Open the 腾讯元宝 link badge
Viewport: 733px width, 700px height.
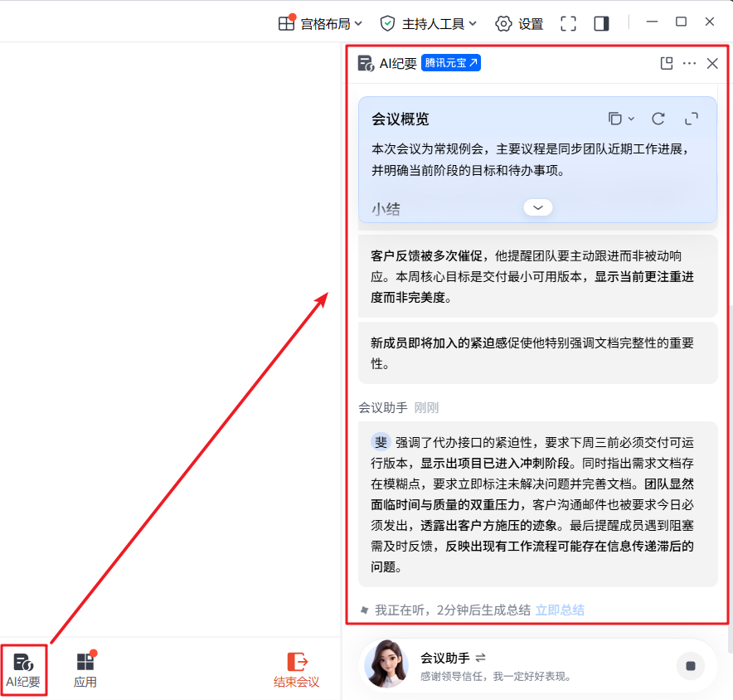450,63
